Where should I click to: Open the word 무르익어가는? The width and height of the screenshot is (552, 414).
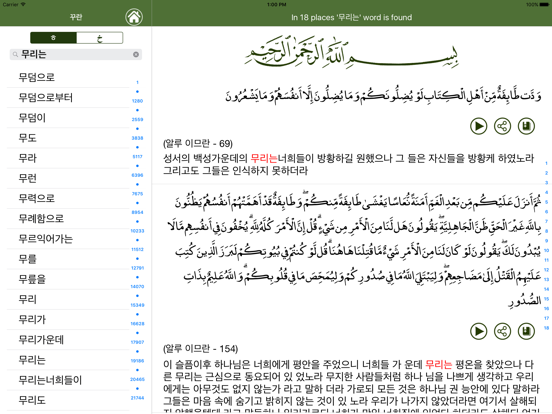point(68,239)
